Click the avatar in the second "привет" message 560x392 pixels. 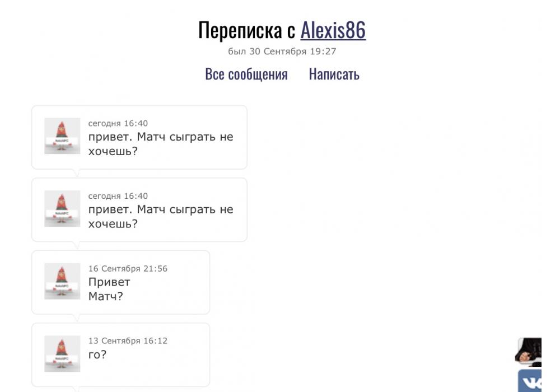click(62, 208)
